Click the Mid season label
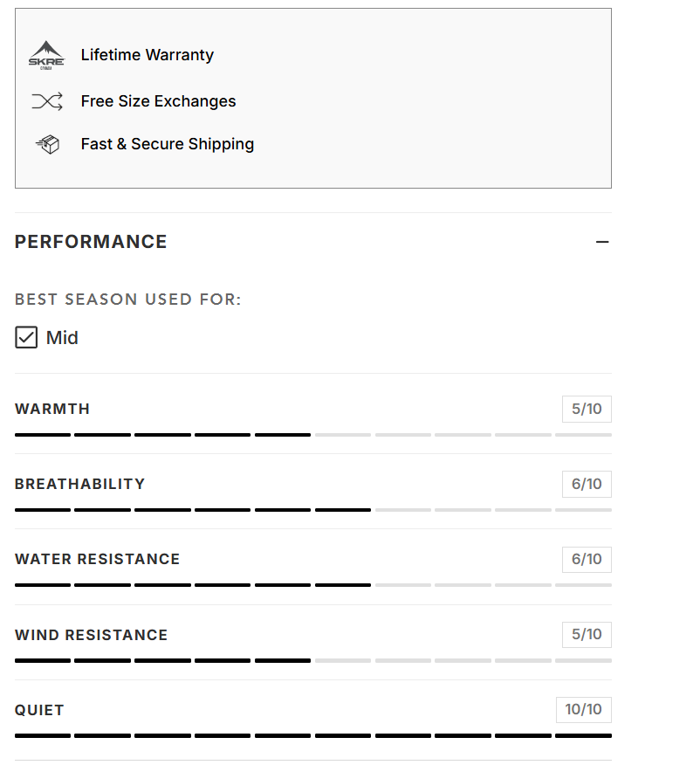 point(62,338)
